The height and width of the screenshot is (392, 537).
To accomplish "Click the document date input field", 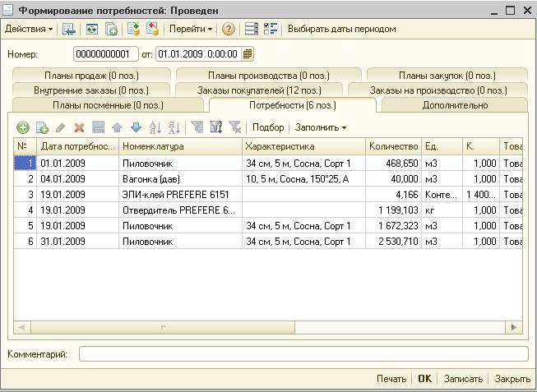I will (199, 54).
